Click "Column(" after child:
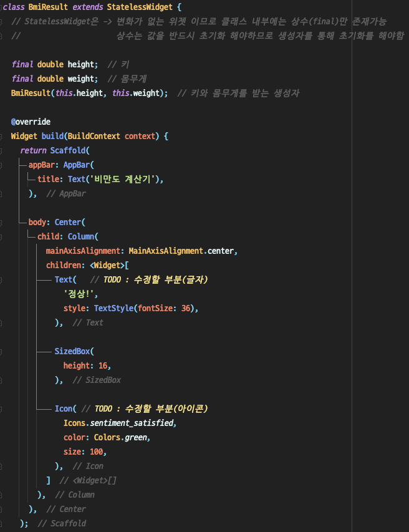409x532 pixels. pyautogui.click(x=83, y=236)
